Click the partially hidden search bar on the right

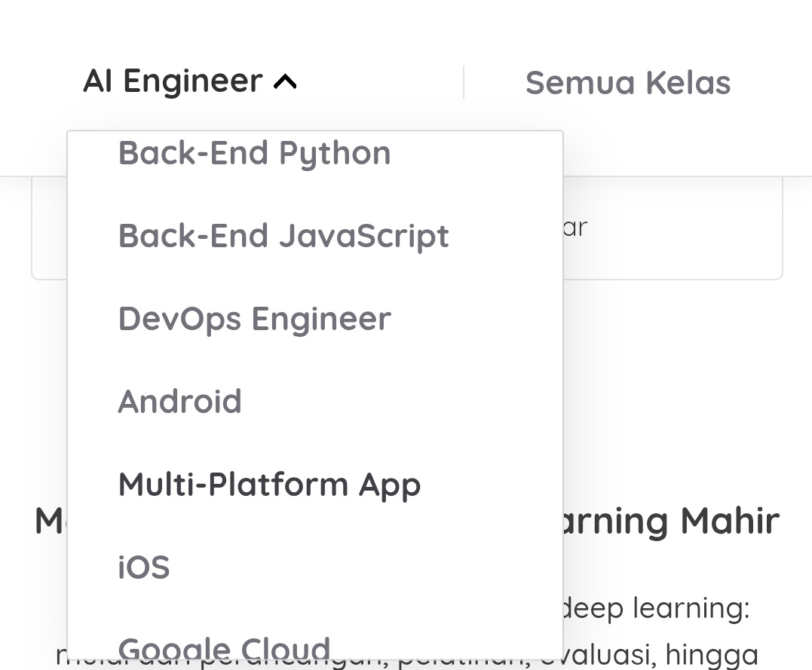(671, 226)
